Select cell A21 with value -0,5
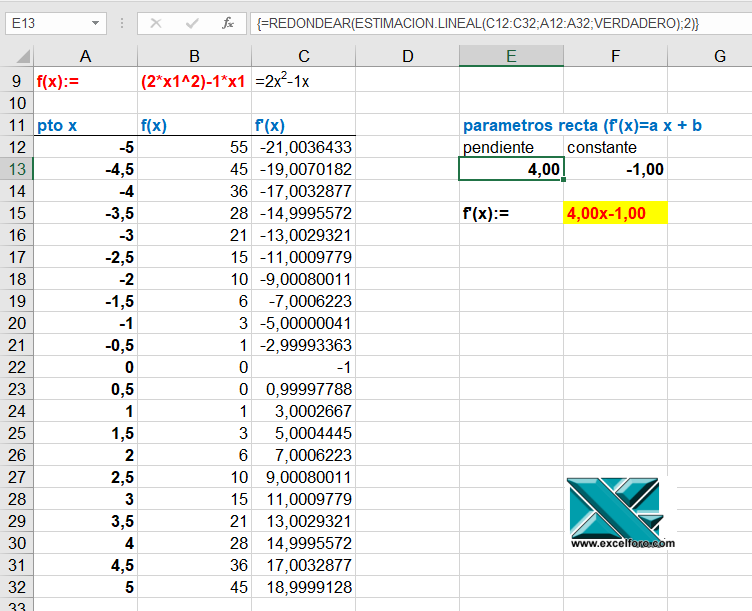The height and width of the screenshot is (611, 752). 85,345
